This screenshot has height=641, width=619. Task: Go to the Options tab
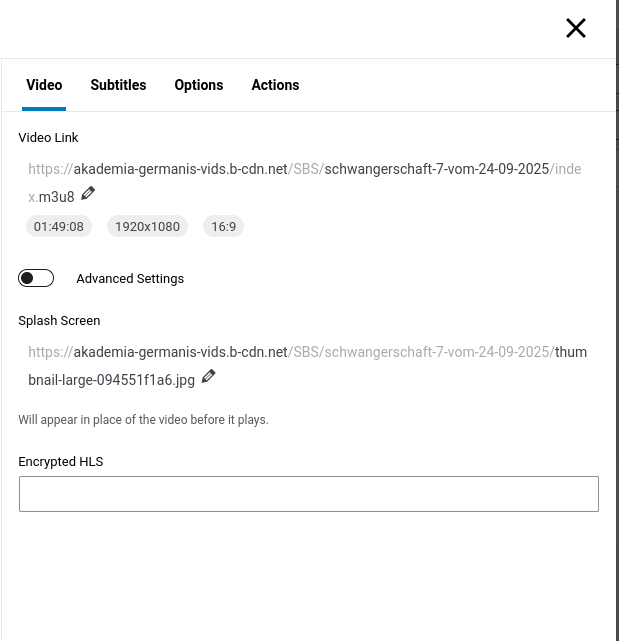click(199, 85)
